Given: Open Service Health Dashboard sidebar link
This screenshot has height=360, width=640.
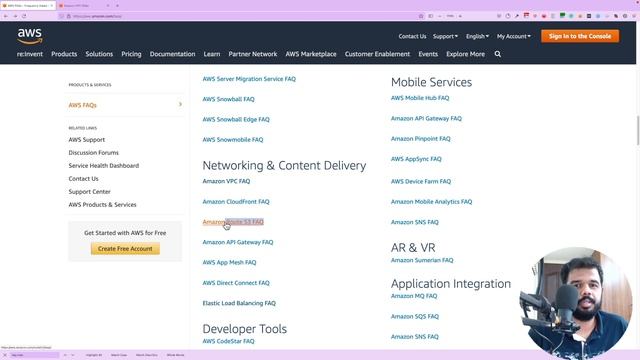Looking at the screenshot, I should coord(104,166).
